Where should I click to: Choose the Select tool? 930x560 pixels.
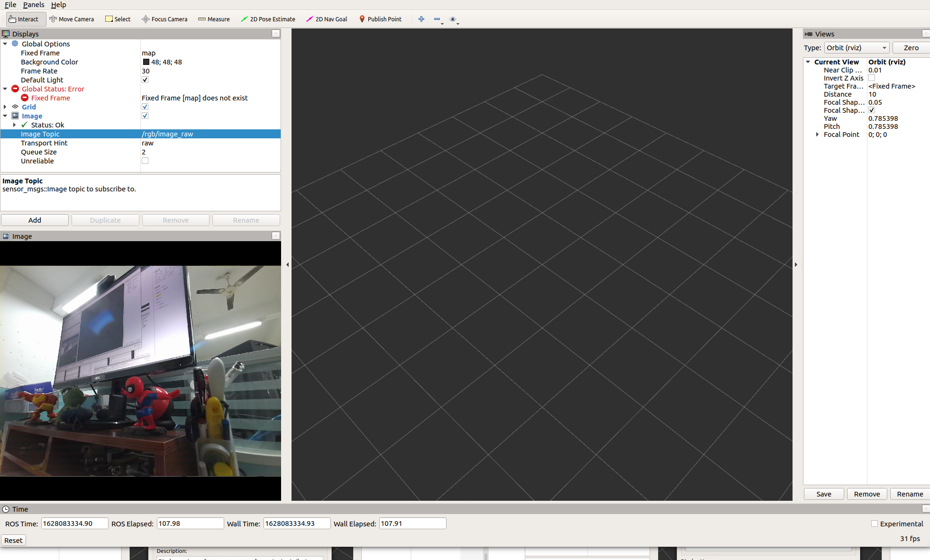click(118, 19)
